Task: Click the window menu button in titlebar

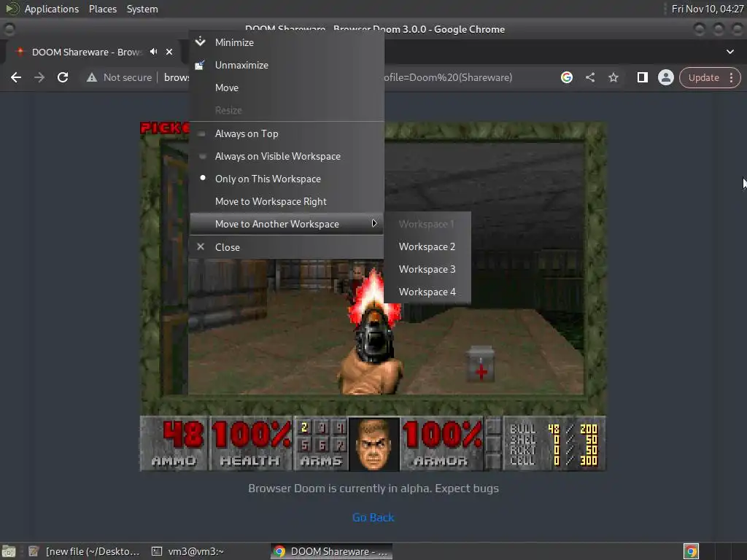Action: (x=9, y=29)
